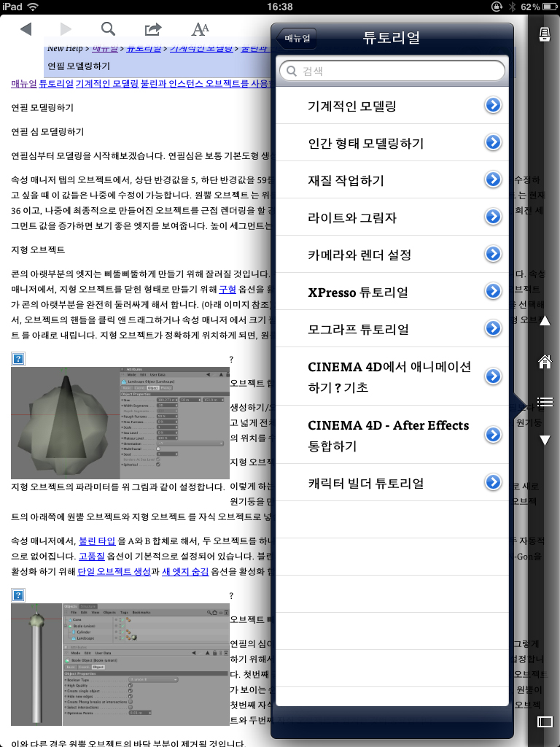
Task: Open the pencil boole object screenshot
Action: (120, 665)
